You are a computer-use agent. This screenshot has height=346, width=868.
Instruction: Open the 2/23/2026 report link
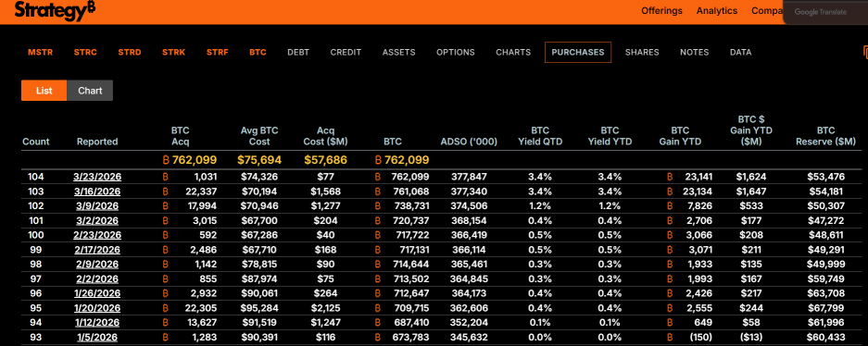click(x=97, y=235)
